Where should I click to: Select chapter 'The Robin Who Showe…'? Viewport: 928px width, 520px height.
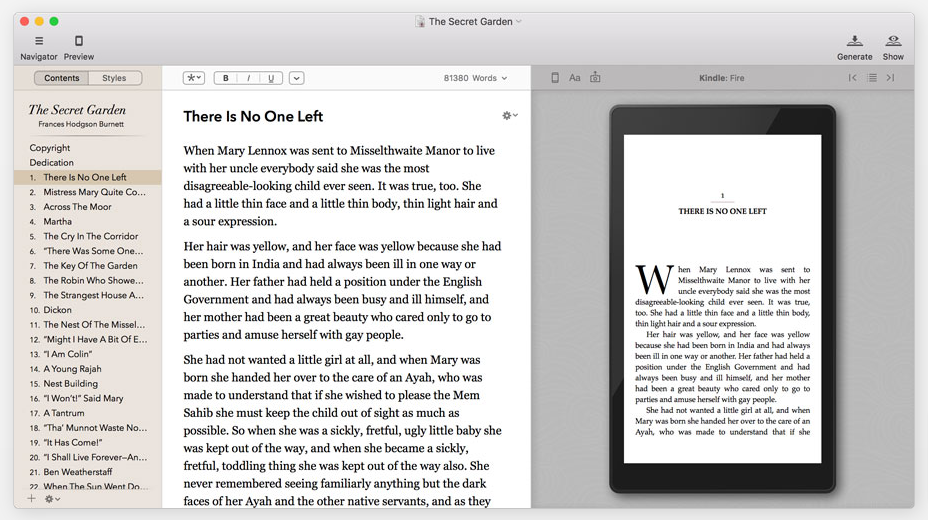(x=88, y=280)
